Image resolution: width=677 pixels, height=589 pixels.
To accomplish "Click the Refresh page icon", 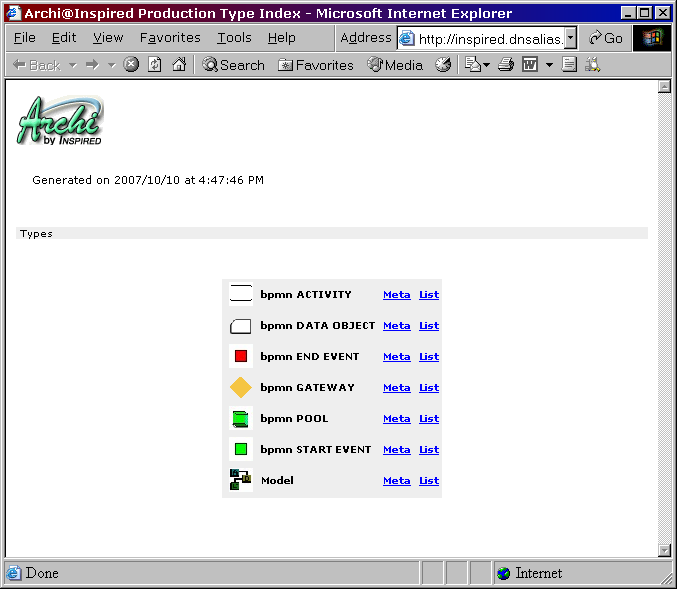I will pos(155,65).
